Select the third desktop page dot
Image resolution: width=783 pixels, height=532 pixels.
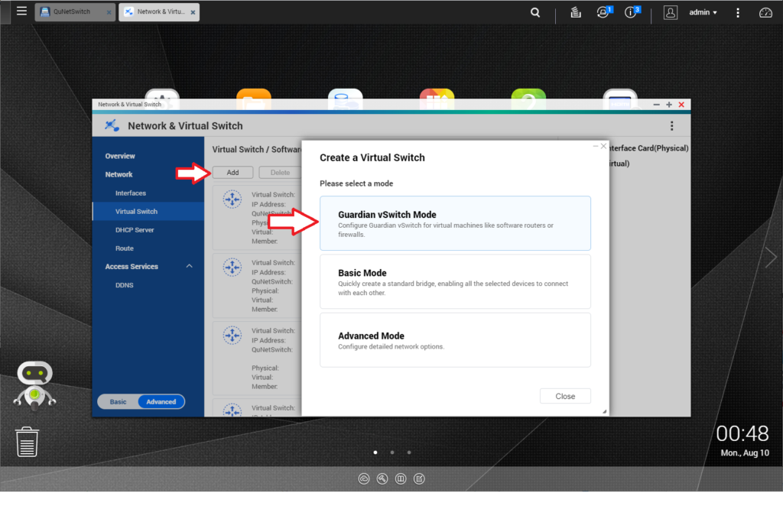(x=409, y=453)
